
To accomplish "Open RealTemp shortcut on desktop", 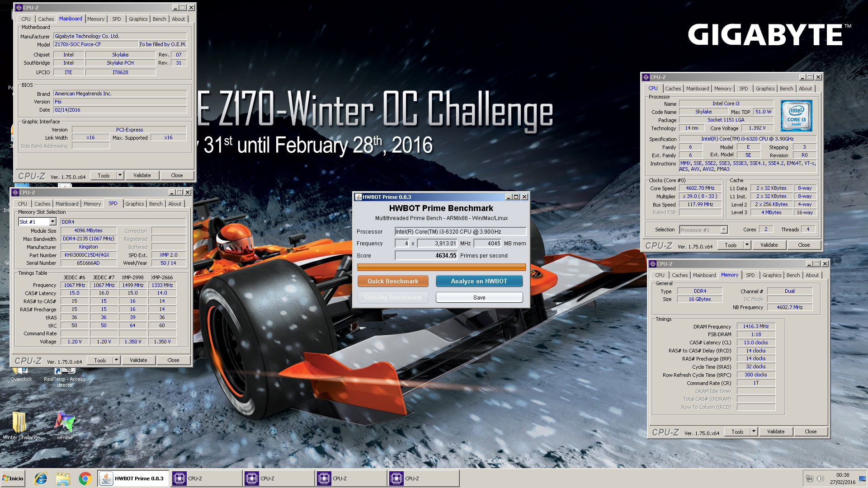I will pyautogui.click(x=65, y=377).
